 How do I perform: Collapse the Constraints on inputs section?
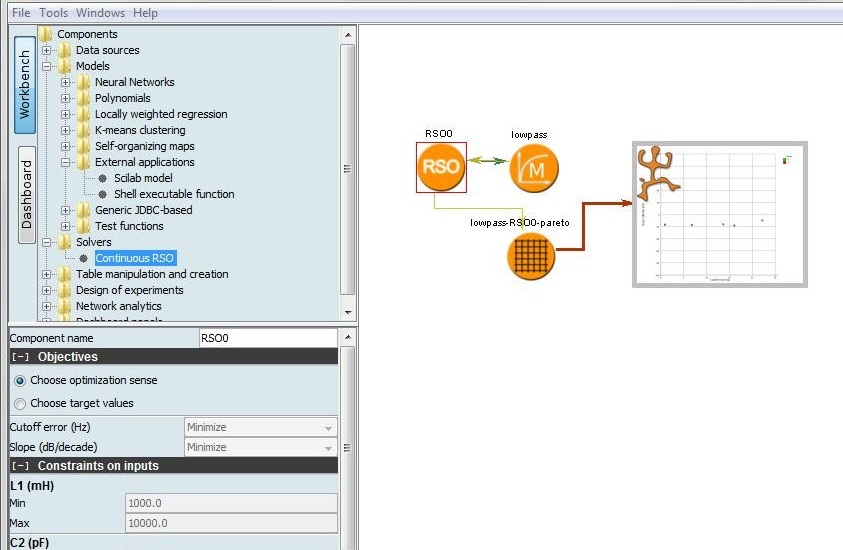click(20, 466)
